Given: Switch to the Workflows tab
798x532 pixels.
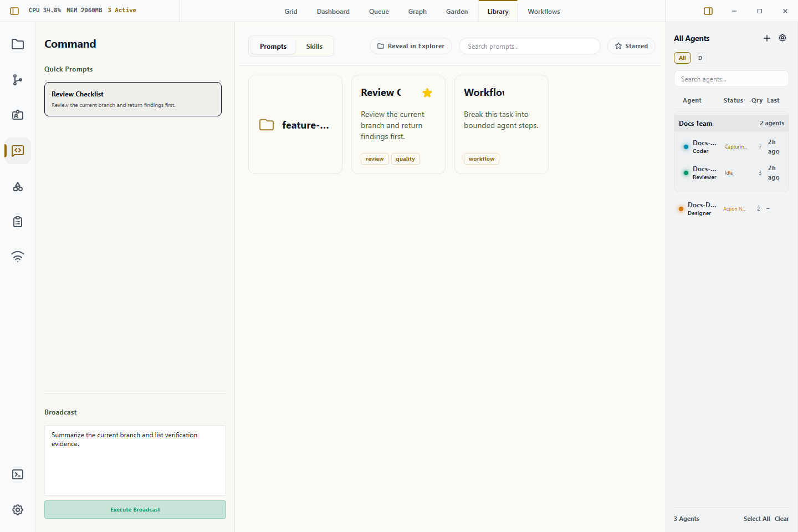Looking at the screenshot, I should coord(544,11).
